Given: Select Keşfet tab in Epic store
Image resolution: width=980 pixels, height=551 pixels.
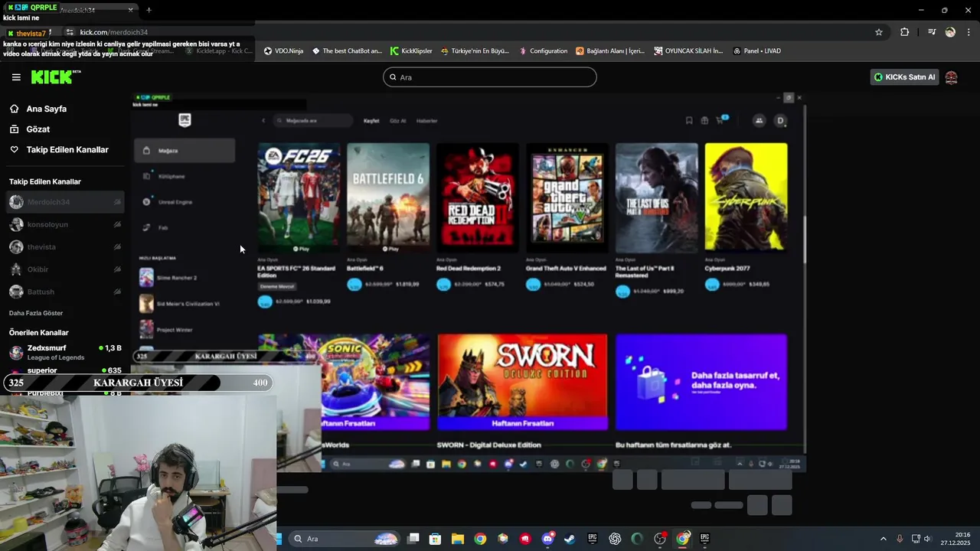Looking at the screenshot, I should (x=371, y=121).
